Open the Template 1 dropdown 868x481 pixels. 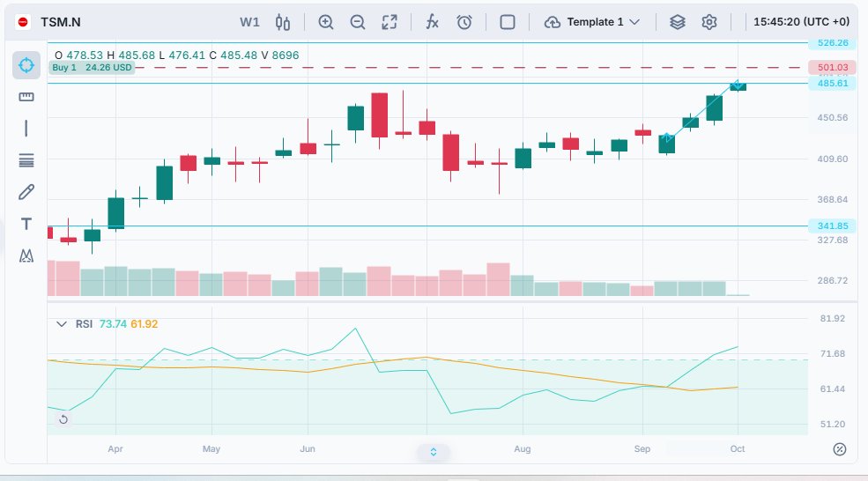coord(603,22)
